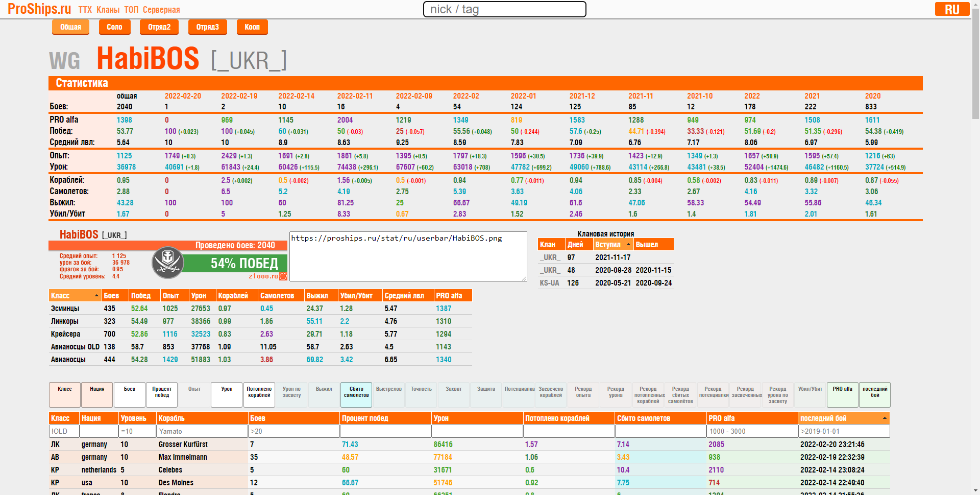Click the userbar URL text area

[408, 256]
